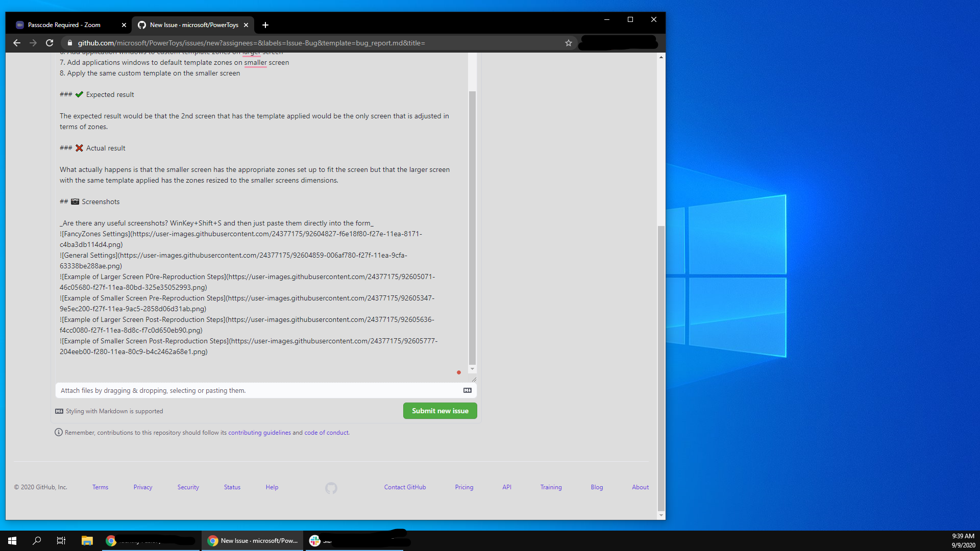Close the New Issue PowerToys tab
This screenshot has width=980, height=551.
click(x=246, y=25)
